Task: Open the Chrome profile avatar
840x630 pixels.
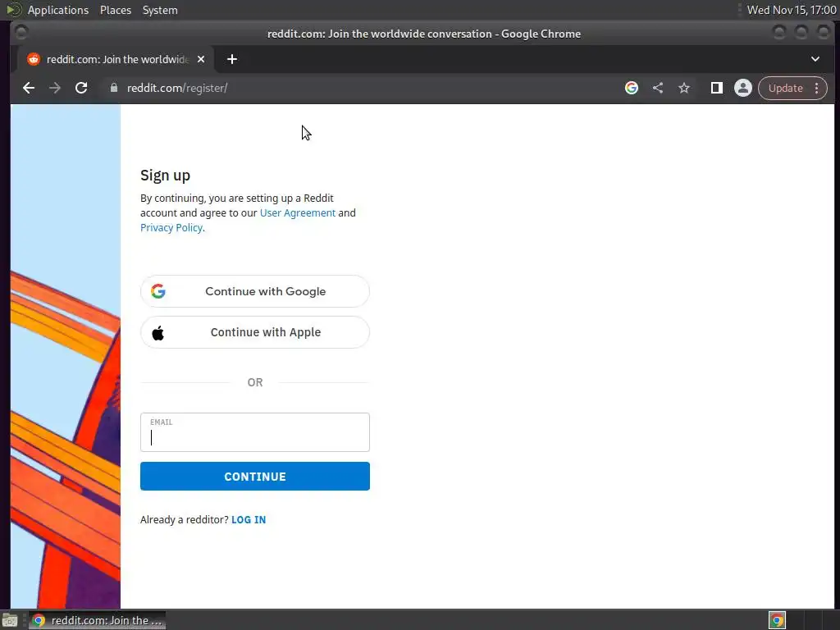Action: point(743,88)
